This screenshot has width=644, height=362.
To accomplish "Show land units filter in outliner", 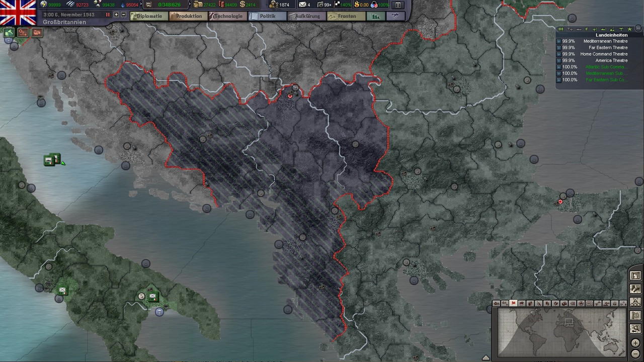I will click(561, 29).
